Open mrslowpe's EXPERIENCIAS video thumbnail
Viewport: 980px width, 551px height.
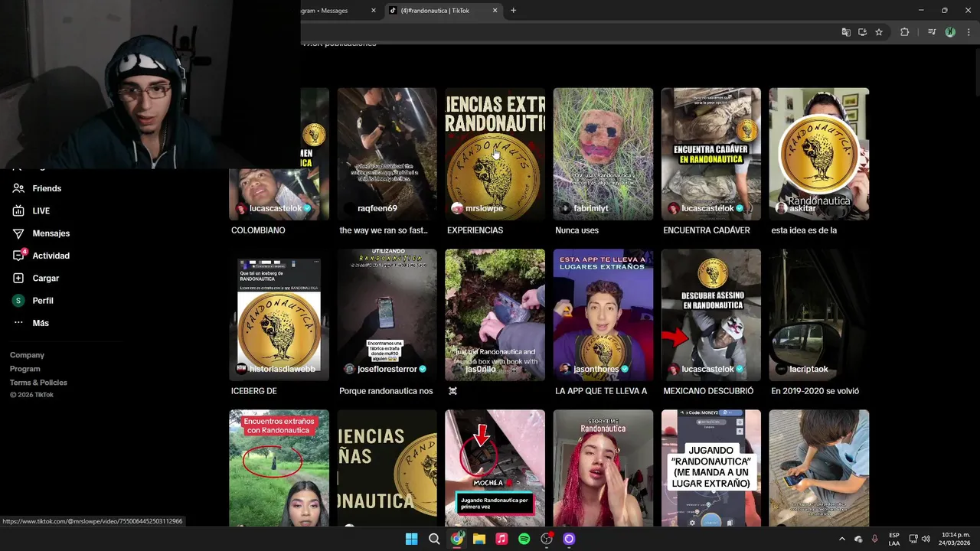[x=495, y=154]
